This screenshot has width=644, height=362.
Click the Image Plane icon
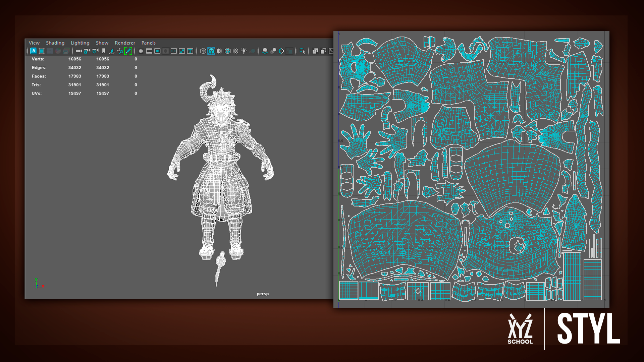click(x=112, y=51)
